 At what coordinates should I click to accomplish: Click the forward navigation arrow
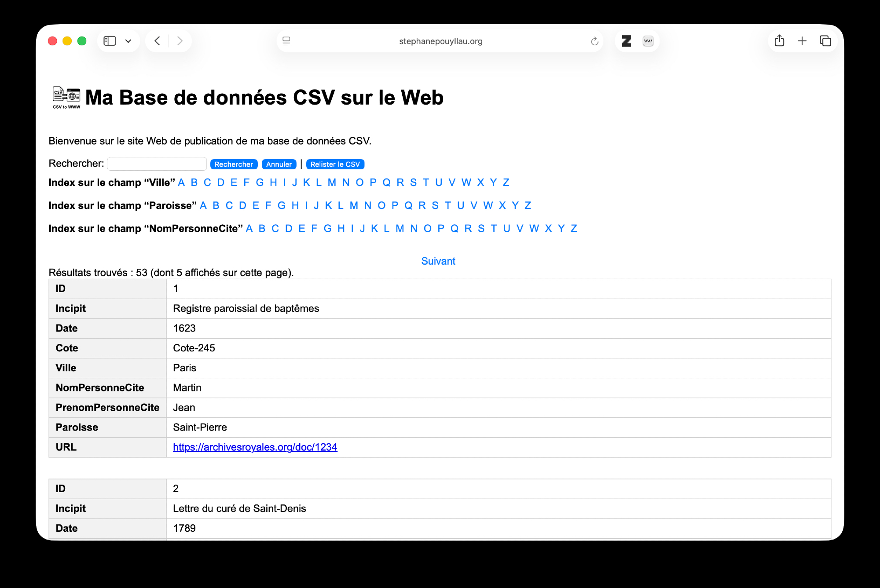(x=180, y=41)
